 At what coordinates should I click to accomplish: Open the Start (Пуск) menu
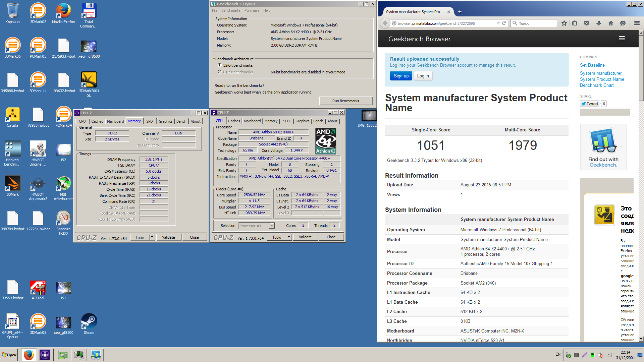tap(9, 355)
